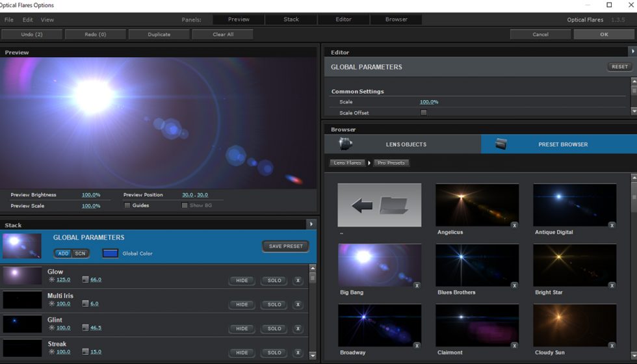Expand the Stack panel options arrow

pyautogui.click(x=311, y=224)
